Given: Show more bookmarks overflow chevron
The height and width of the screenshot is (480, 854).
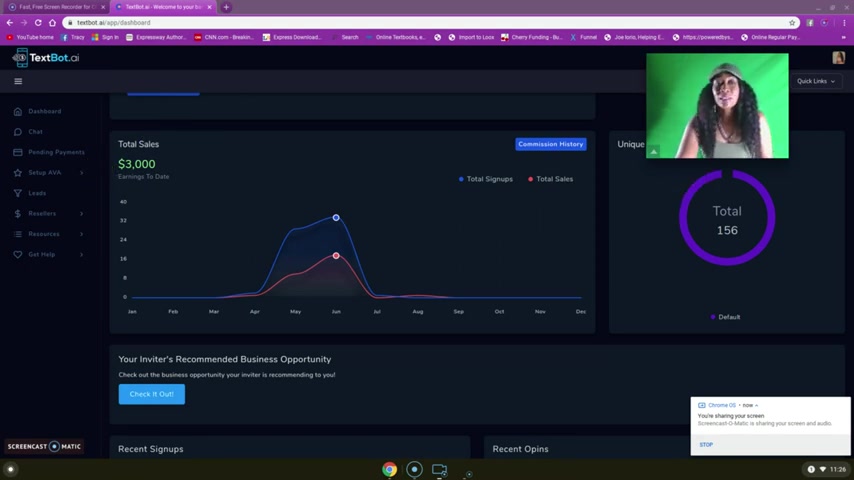Looking at the screenshot, I should 844,38.
